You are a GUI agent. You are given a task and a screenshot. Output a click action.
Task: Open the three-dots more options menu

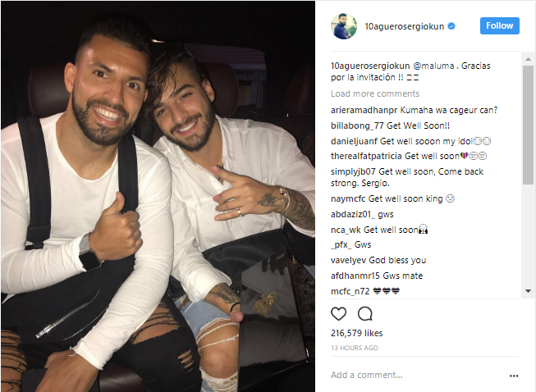click(x=514, y=376)
